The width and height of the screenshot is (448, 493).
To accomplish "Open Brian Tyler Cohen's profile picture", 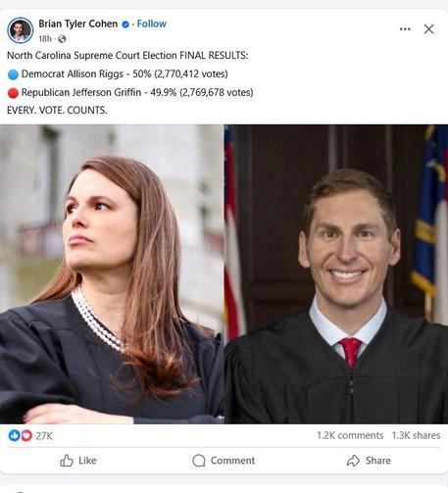I will [x=21, y=30].
